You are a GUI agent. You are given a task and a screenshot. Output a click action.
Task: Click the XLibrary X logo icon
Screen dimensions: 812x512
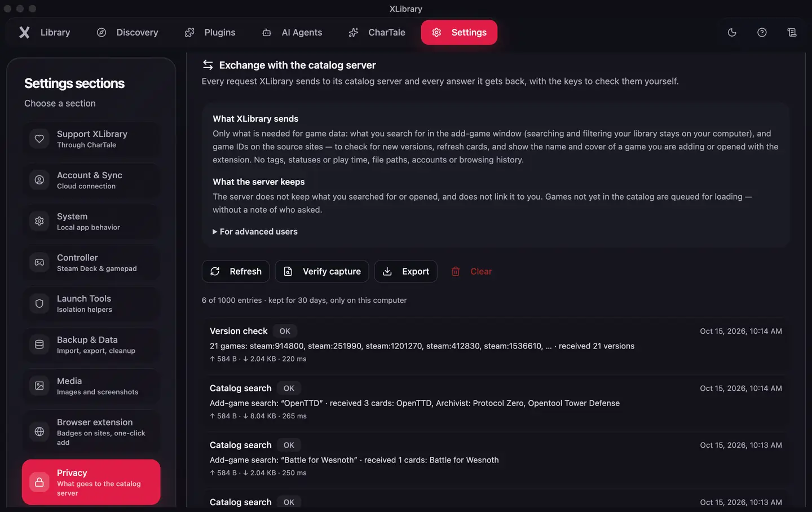tap(24, 32)
